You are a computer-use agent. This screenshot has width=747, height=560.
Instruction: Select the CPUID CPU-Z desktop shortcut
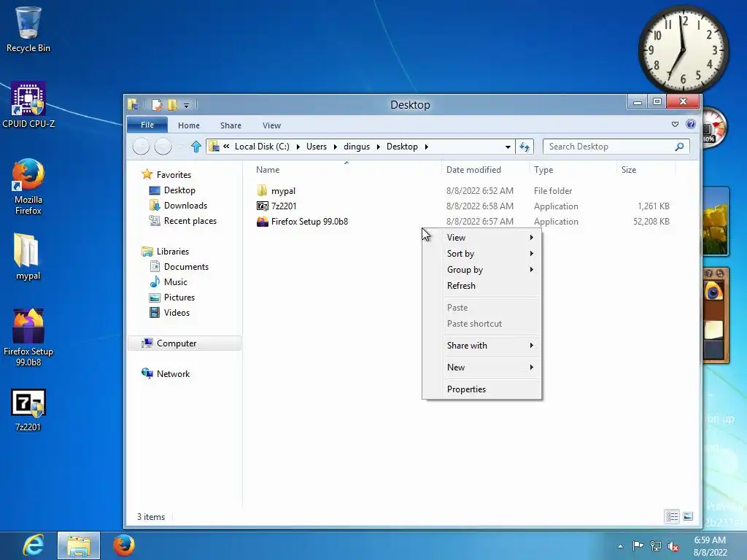28,105
